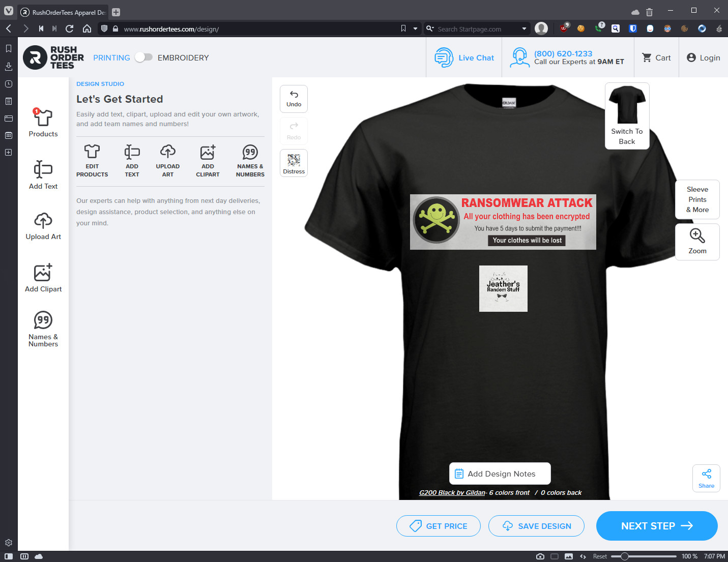Screen dimensions: 728x562
Task: Open the G200 Black by Gildan link
Action: click(452, 492)
